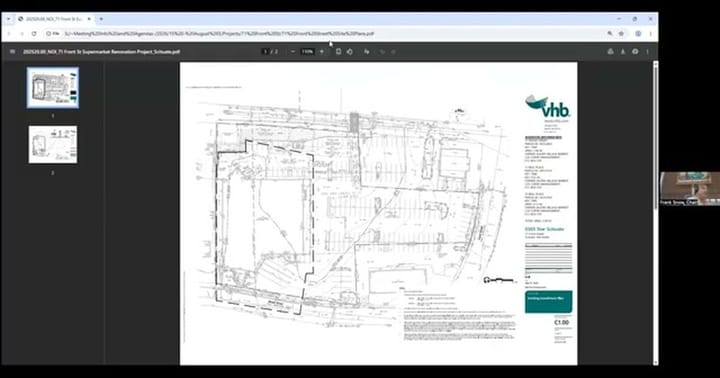The image size is (720, 378).
Task: Select the Front St PDF browser tab
Action: [x=54, y=19]
